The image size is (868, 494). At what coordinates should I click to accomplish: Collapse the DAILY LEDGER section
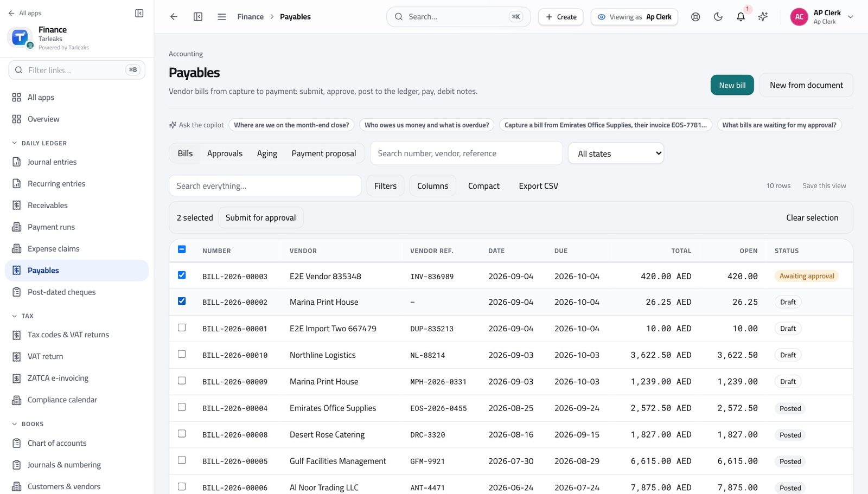pos(39,143)
